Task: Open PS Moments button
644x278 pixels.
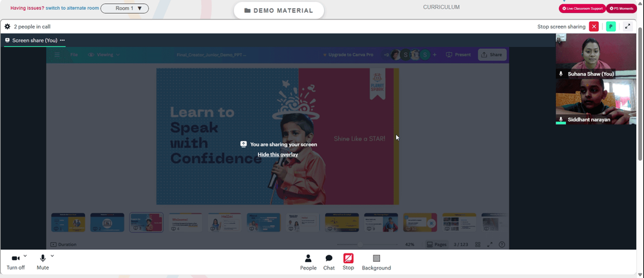Action: tap(621, 8)
